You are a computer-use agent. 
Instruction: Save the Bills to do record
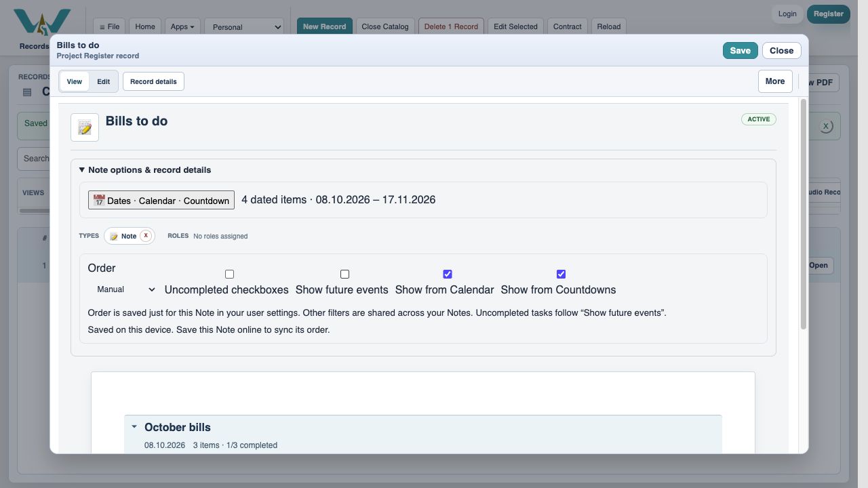740,50
